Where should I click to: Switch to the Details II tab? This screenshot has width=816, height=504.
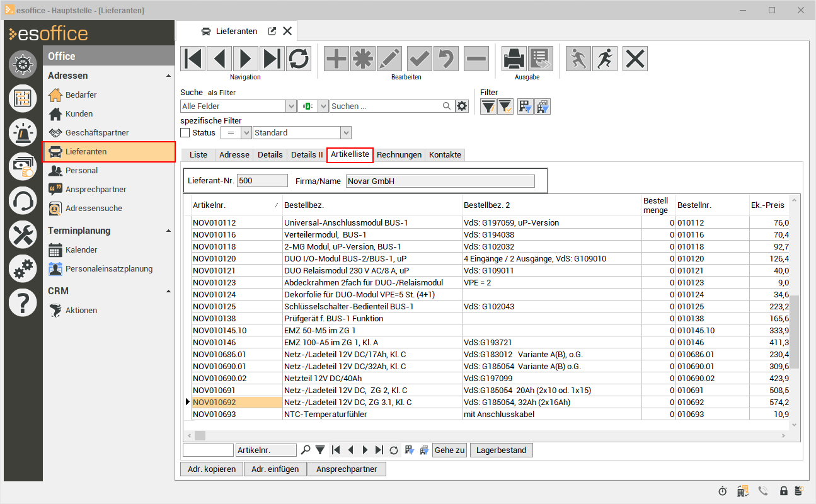tap(307, 155)
